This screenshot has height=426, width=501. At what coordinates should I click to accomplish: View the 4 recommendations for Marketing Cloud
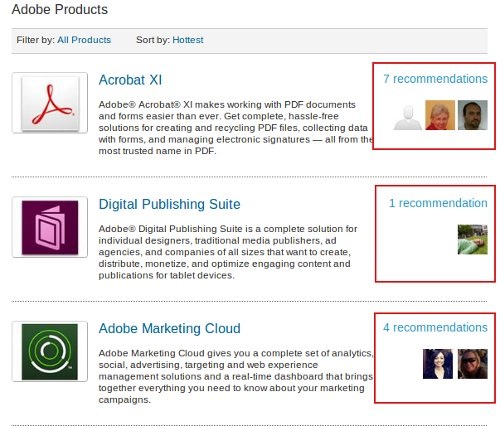coord(435,327)
